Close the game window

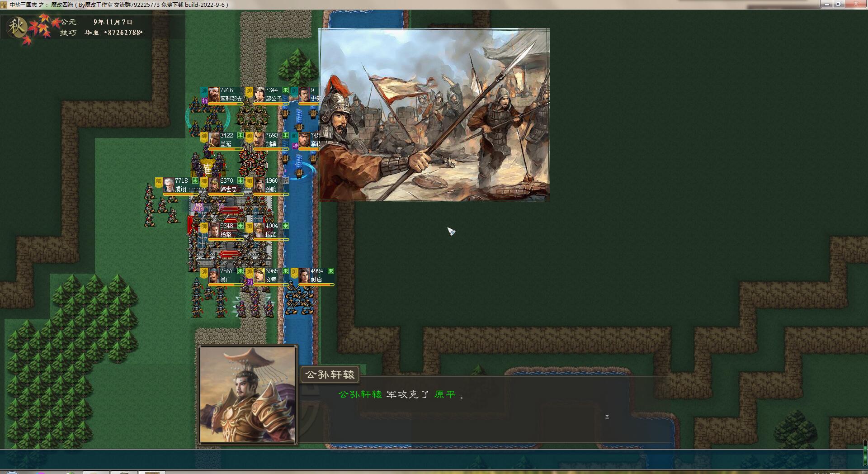(x=855, y=4)
